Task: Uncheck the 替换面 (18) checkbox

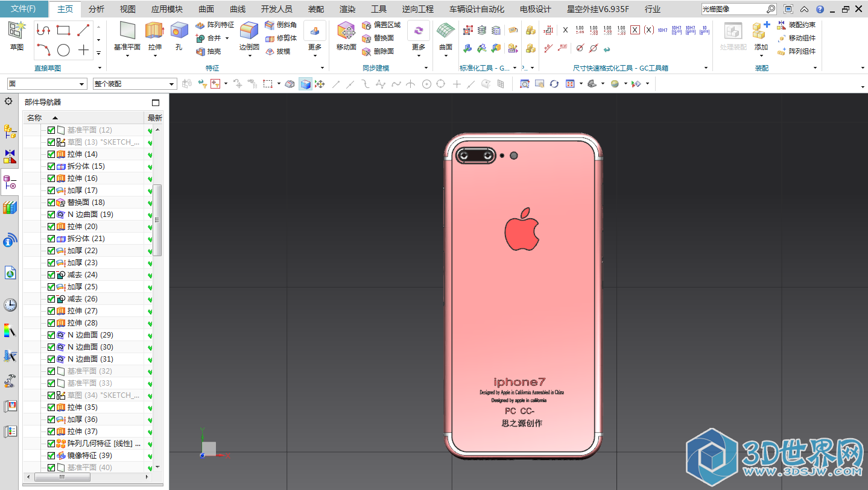Action: click(x=51, y=203)
